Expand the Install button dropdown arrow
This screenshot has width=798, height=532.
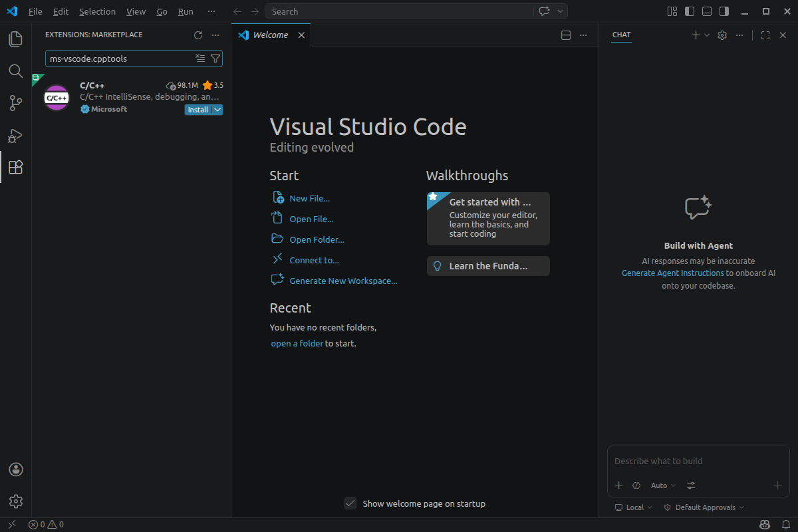217,110
